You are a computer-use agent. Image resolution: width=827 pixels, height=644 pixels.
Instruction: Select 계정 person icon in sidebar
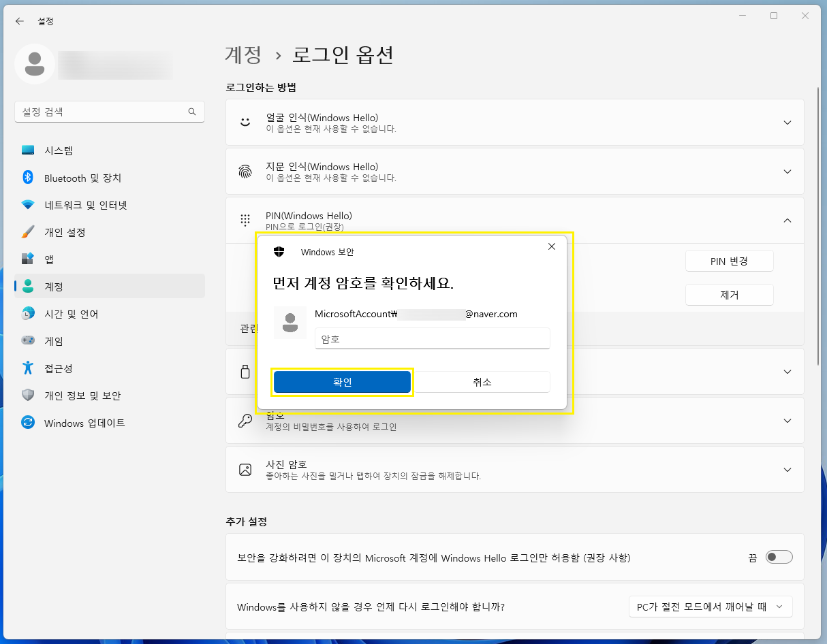point(28,287)
